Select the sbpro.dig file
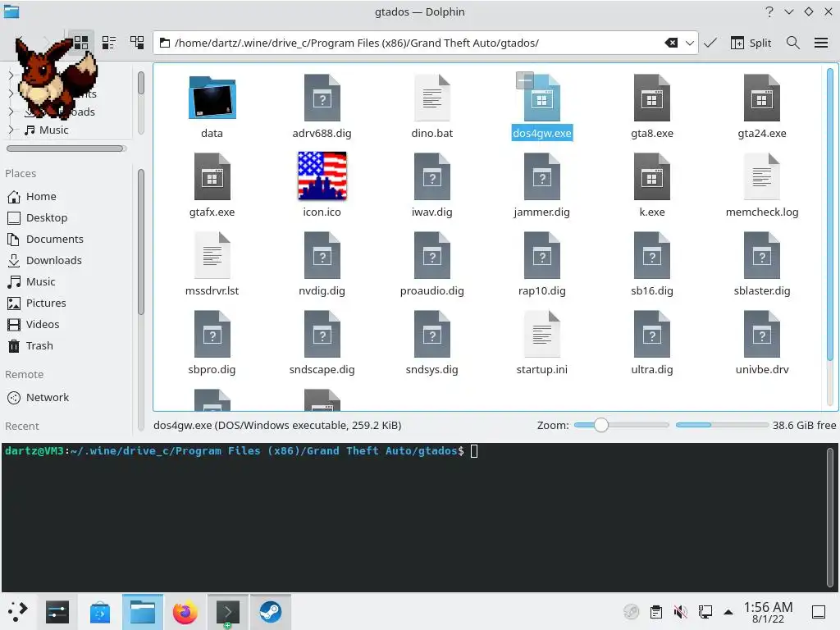Screen dimensions: 840x630 (212, 343)
